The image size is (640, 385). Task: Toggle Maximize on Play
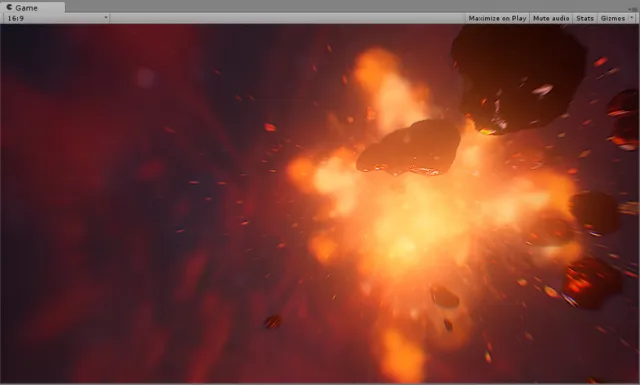[x=497, y=18]
